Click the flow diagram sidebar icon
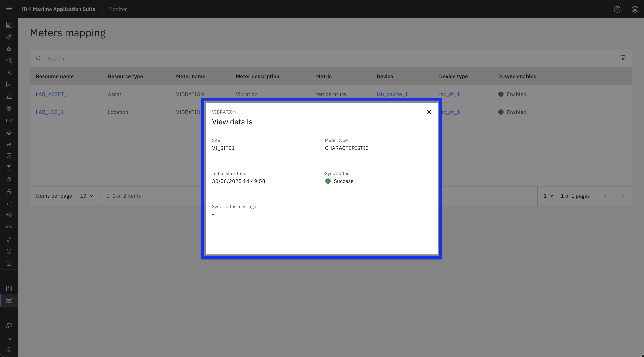The image size is (644, 357). (x=9, y=132)
